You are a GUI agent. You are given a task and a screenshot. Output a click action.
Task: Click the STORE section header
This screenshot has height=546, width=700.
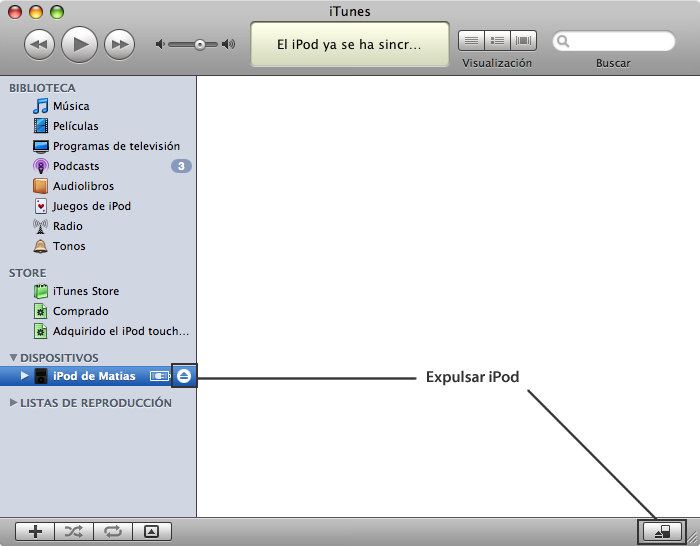click(27, 273)
